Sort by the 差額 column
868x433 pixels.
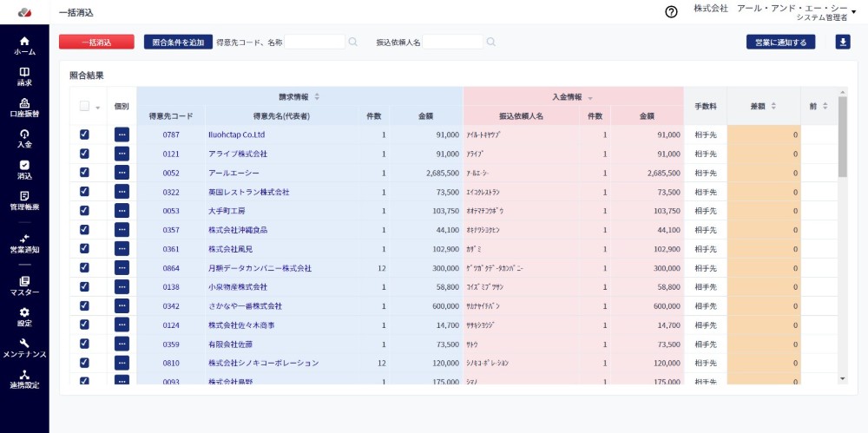click(x=773, y=106)
